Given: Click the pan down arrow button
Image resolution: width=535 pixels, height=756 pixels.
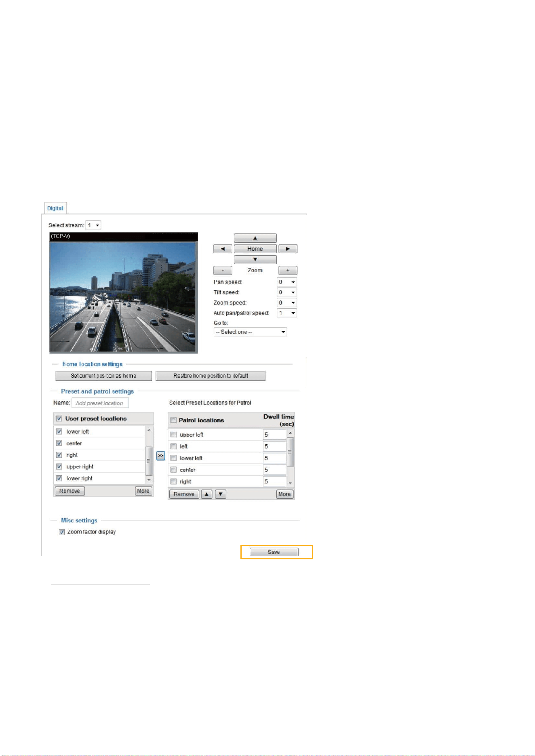Looking at the screenshot, I should (255, 259).
